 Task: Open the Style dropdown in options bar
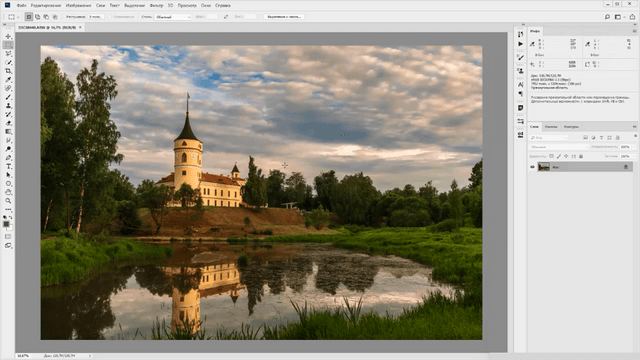(173, 17)
